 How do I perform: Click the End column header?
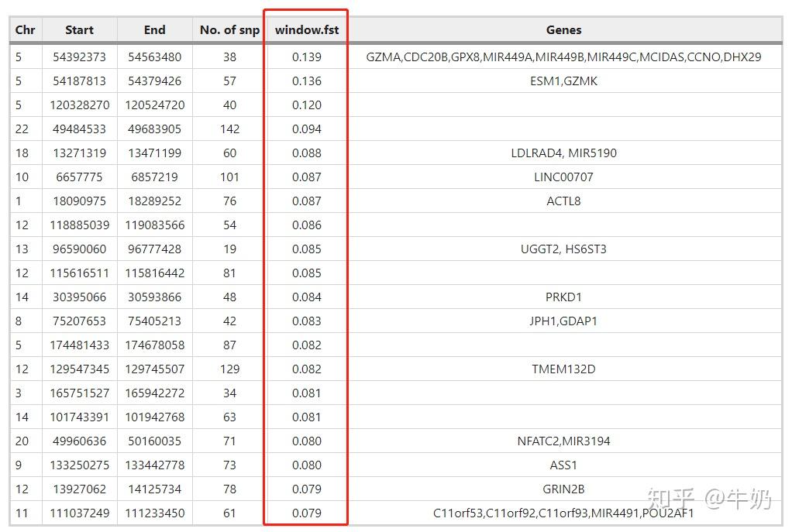tap(154, 30)
